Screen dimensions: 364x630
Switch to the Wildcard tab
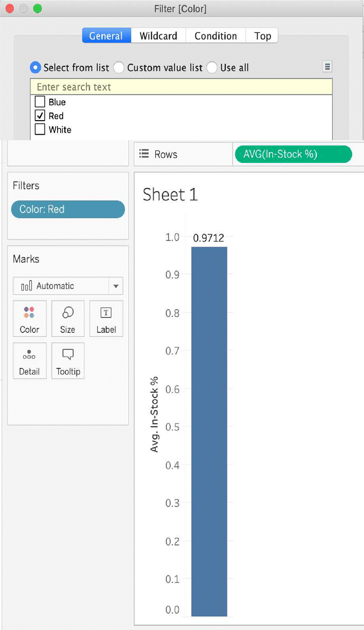pos(158,36)
